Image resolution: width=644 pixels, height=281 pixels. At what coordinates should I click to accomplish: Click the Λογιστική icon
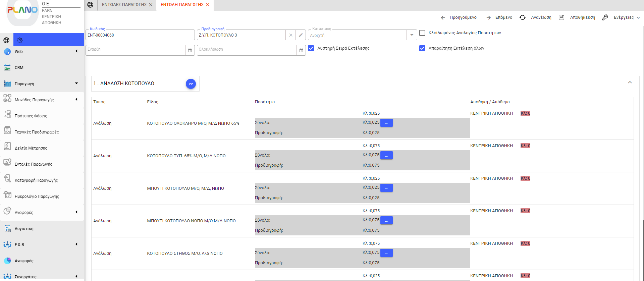tap(7, 229)
